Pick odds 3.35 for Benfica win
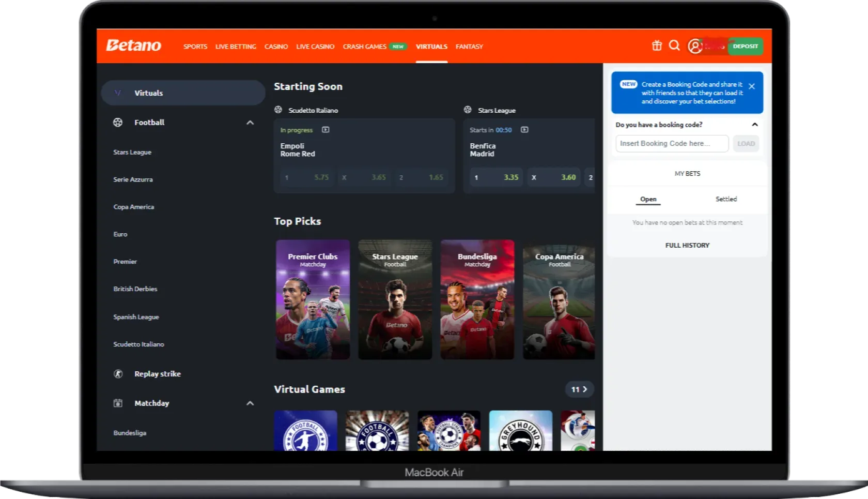 tap(496, 177)
